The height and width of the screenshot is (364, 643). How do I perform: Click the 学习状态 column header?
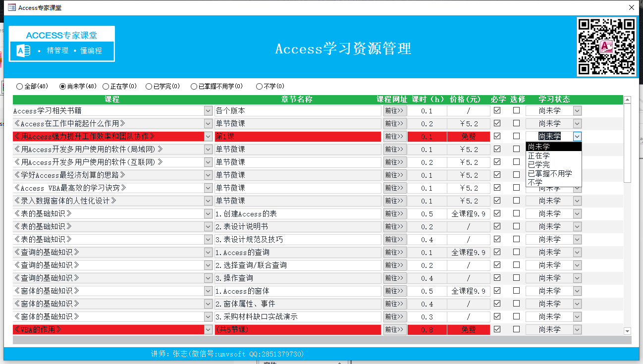click(x=554, y=100)
